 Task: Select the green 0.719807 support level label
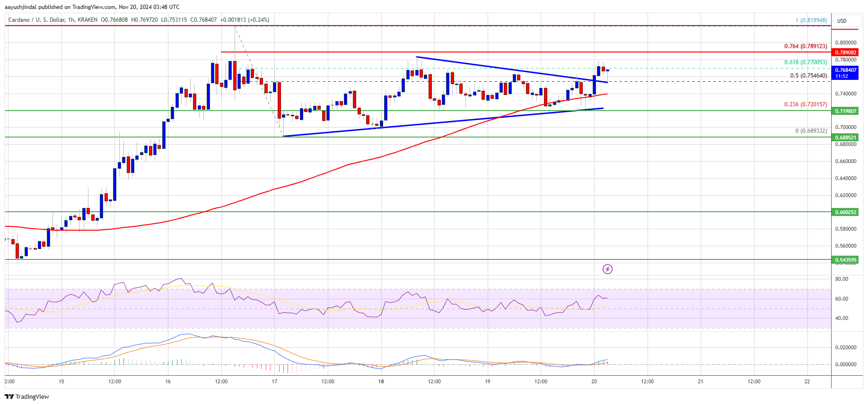pyautogui.click(x=845, y=111)
